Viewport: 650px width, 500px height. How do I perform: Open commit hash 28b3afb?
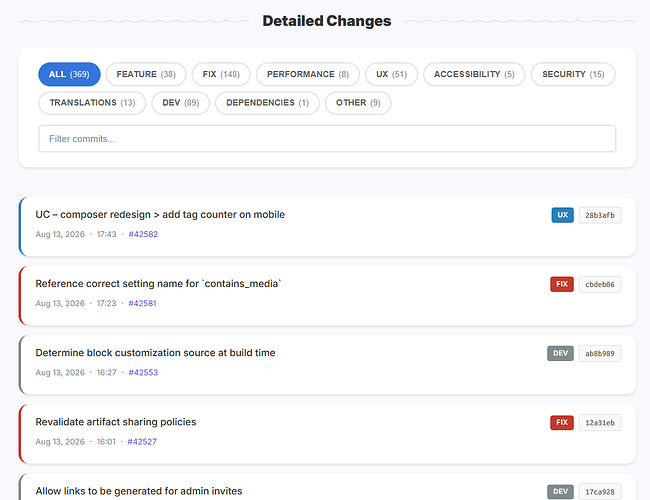pyautogui.click(x=600, y=215)
